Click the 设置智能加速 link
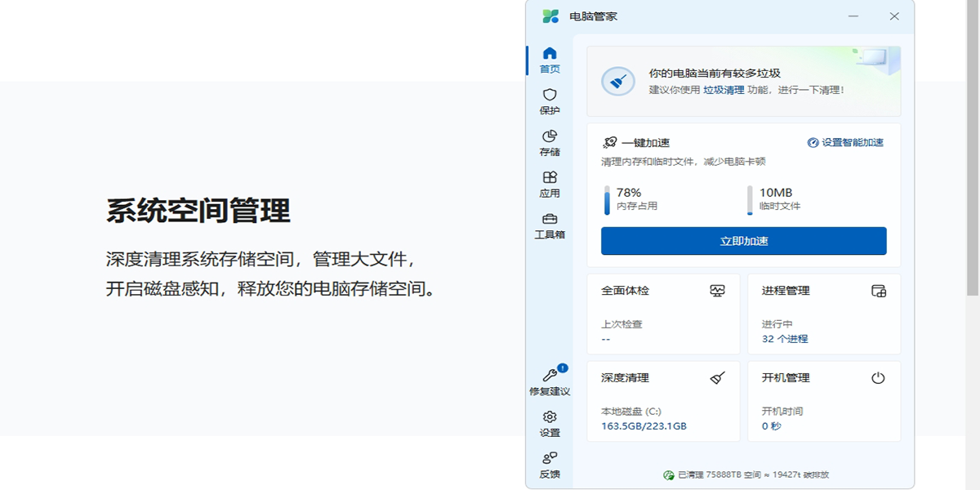 pos(845,142)
